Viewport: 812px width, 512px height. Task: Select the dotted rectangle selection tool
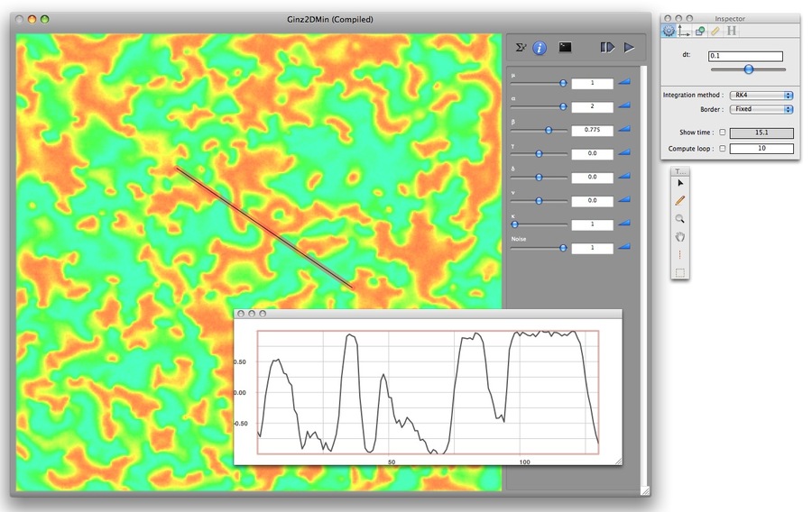tap(680, 272)
